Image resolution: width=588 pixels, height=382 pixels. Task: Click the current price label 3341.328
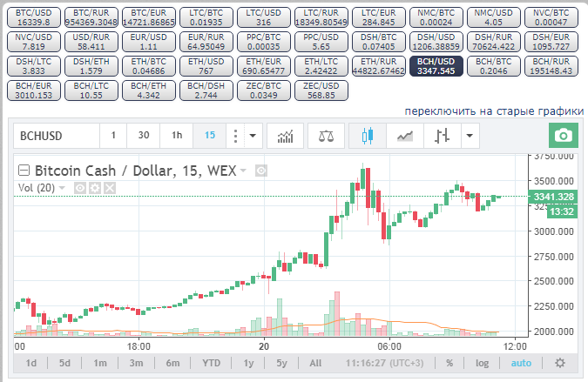pos(553,197)
